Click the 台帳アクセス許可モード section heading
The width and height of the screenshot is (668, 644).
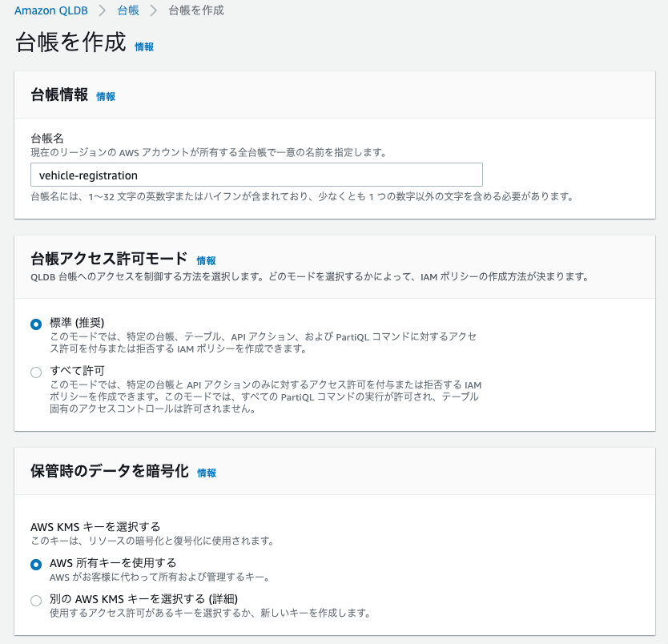109,259
